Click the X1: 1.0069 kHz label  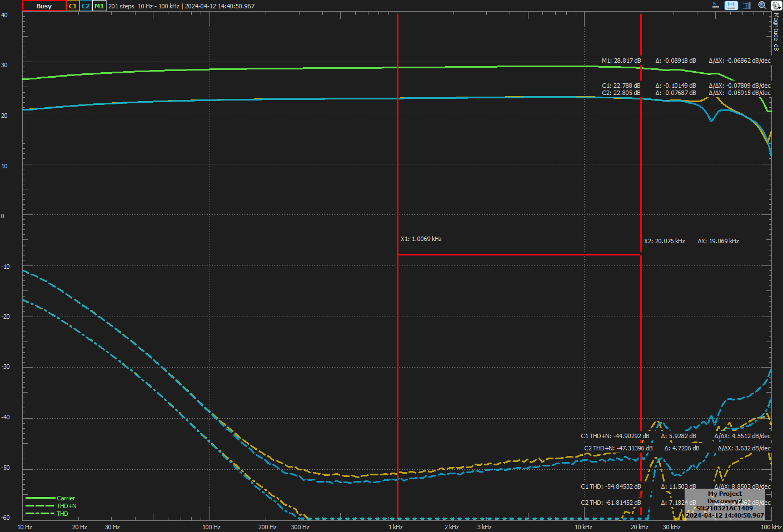tap(421, 239)
